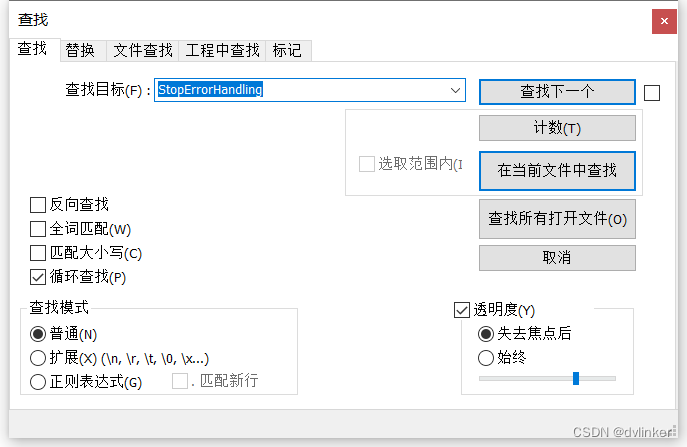The image size is (687, 447).
Task: Tick the small checkbox beside 查找下一个
Action: (x=652, y=93)
